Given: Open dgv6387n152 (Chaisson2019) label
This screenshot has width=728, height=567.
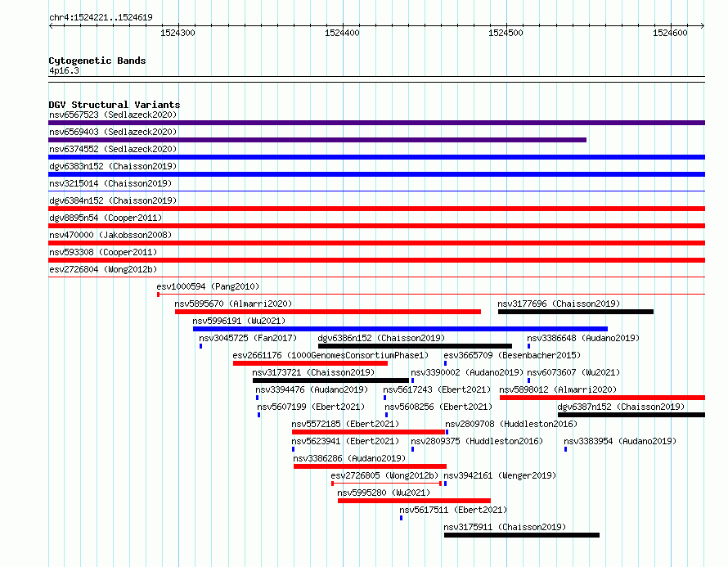Looking at the screenshot, I should click(621, 407).
